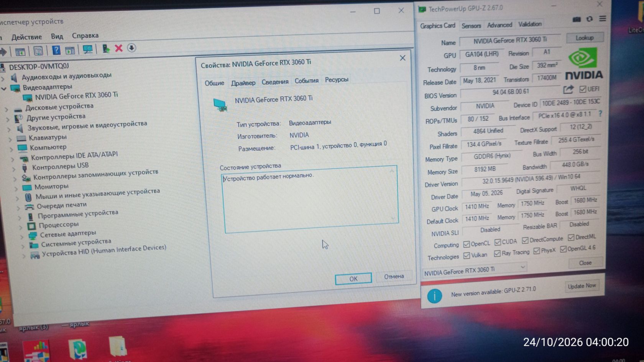Open the Справка menu
The height and width of the screenshot is (362, 644).
[x=85, y=36]
